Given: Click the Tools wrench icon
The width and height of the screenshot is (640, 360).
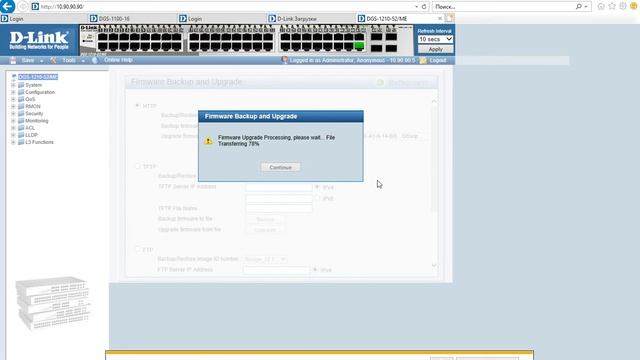Looking at the screenshot, I should [53, 60].
